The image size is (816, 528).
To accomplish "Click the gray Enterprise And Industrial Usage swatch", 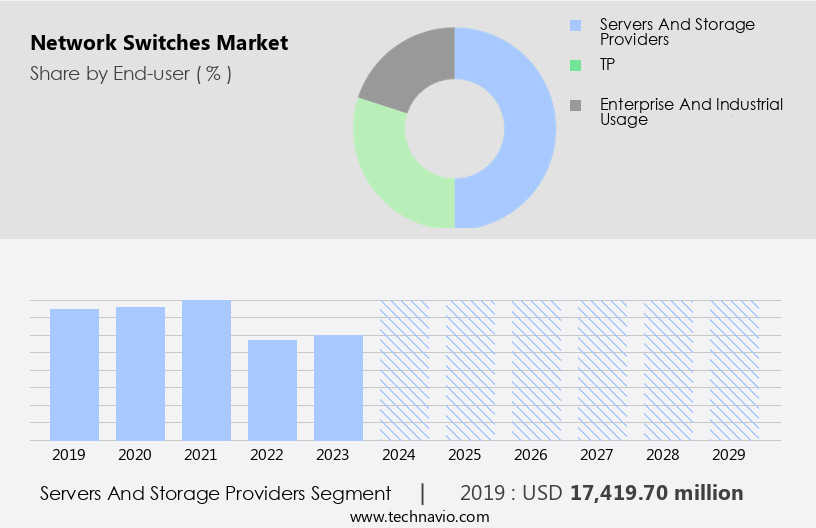I will click(574, 105).
